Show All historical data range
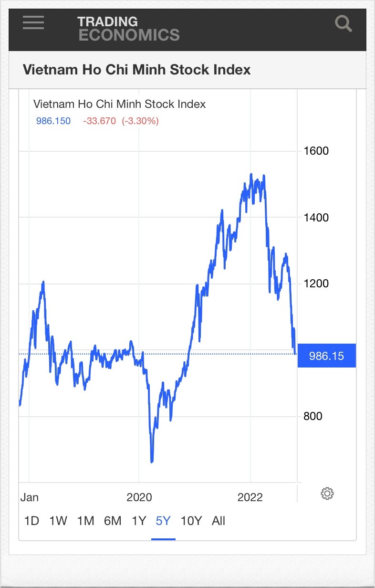Viewport: 375px width, 588px height. [219, 521]
